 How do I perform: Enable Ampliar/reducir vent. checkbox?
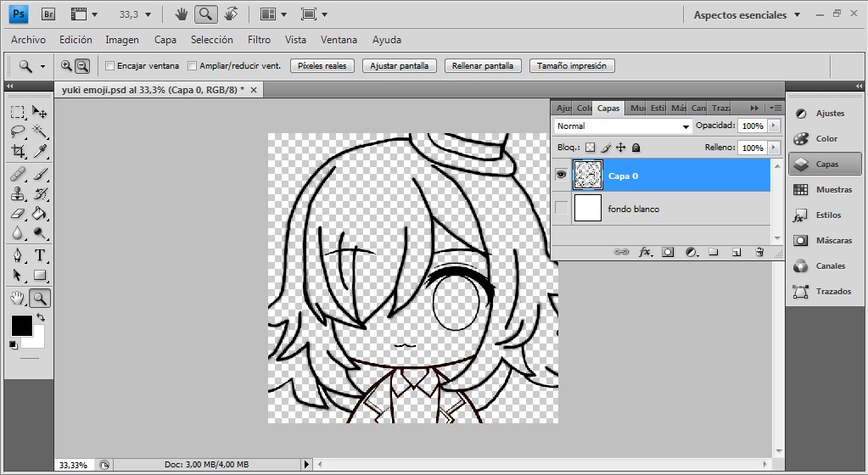point(192,66)
